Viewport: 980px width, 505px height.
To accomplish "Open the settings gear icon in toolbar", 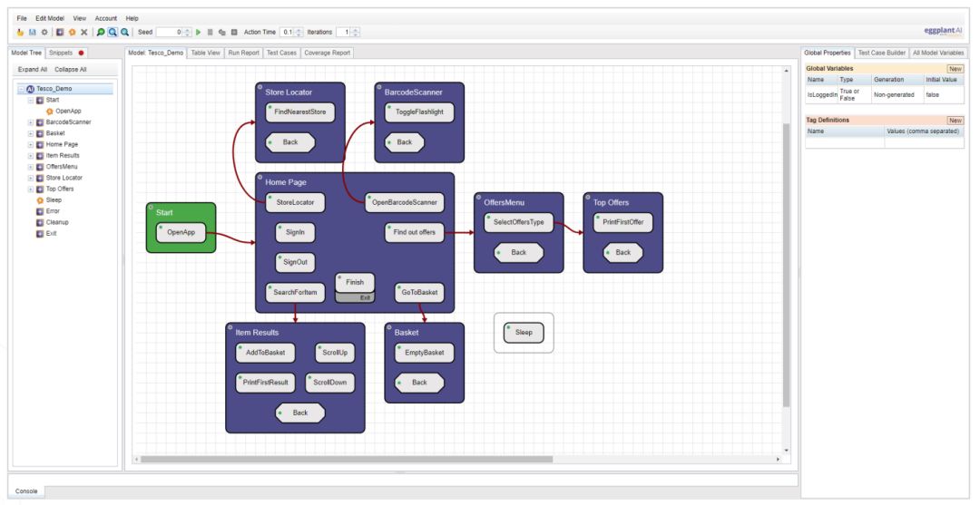I will coord(44,32).
